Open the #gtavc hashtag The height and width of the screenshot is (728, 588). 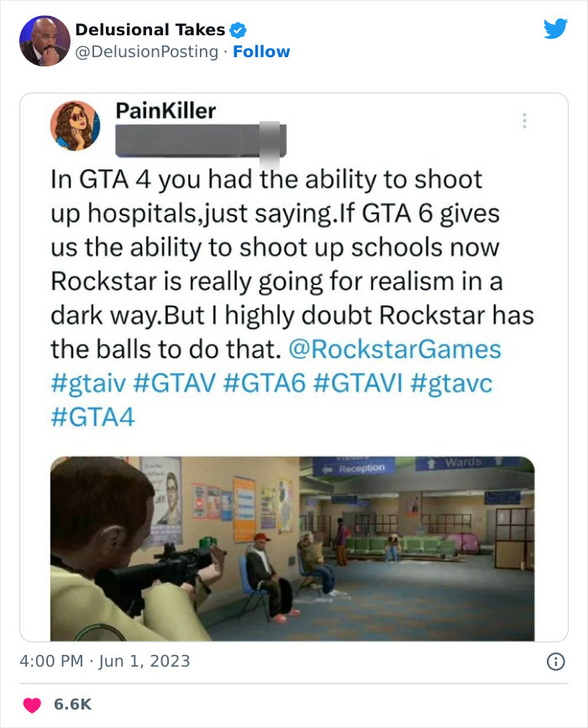pos(452,383)
